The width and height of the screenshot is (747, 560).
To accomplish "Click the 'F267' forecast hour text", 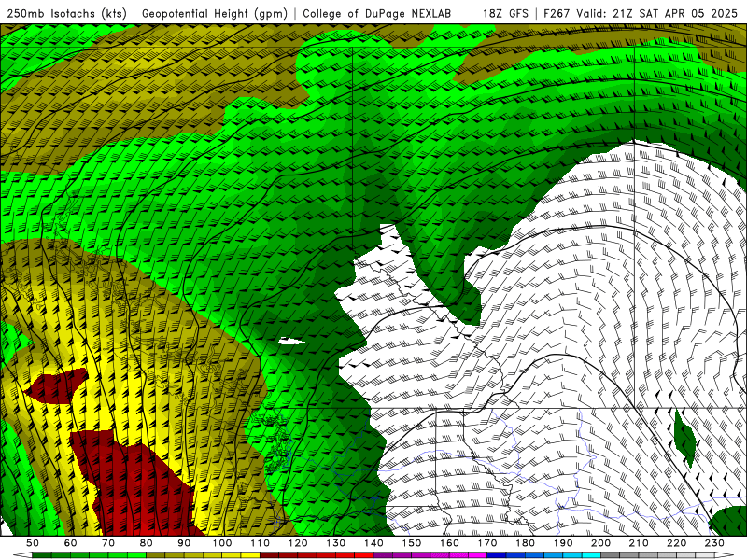I will pyautogui.click(x=557, y=13).
